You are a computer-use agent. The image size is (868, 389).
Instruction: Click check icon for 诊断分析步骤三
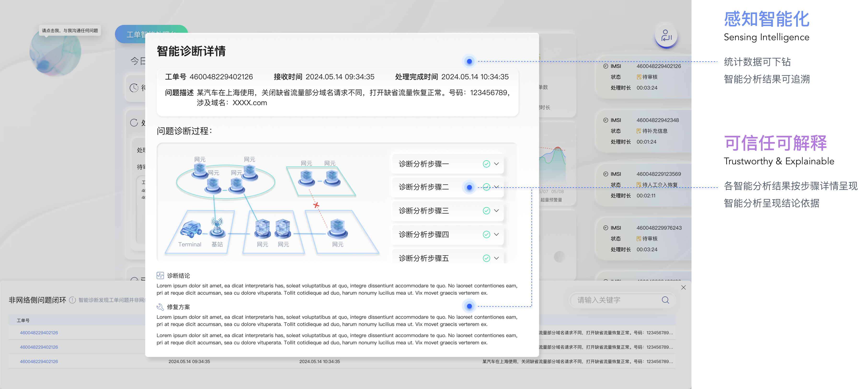pos(486,211)
